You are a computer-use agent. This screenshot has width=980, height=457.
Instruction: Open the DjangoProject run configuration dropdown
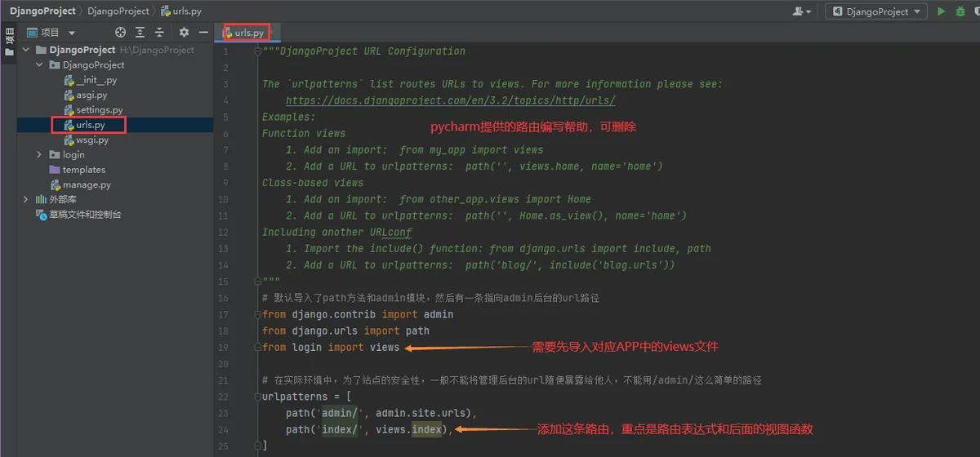point(876,11)
